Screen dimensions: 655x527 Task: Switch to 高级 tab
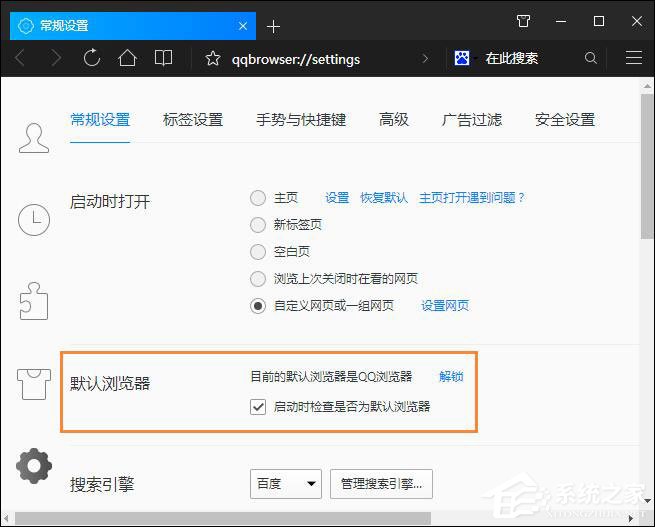coord(394,120)
